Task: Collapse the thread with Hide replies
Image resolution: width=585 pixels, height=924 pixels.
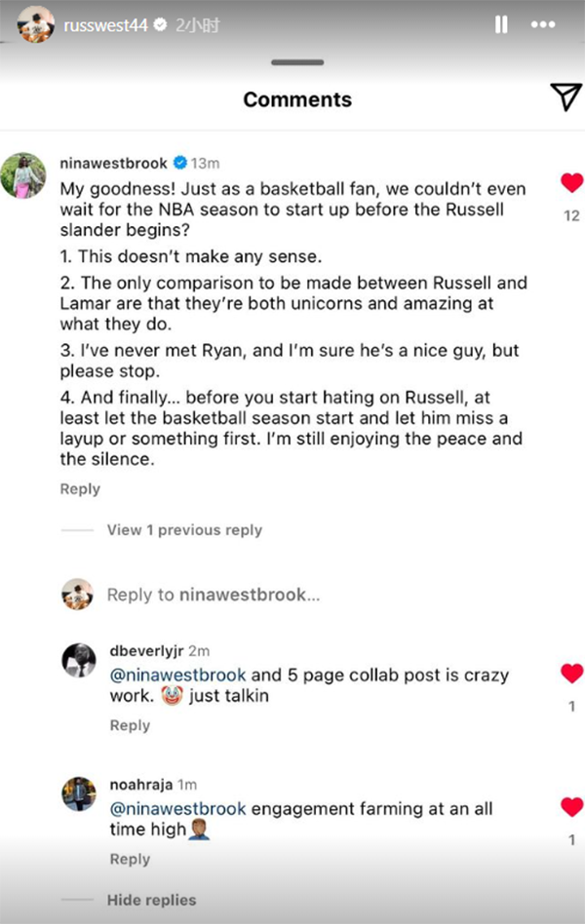Action: pos(151,900)
